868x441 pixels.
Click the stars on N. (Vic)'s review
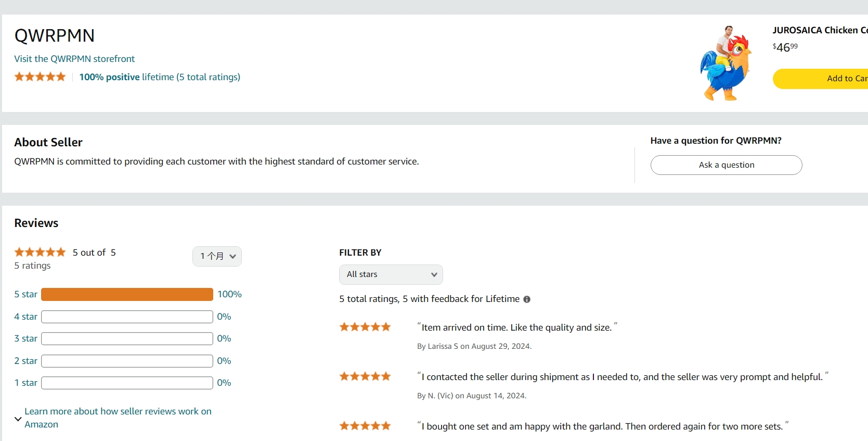[365, 377]
